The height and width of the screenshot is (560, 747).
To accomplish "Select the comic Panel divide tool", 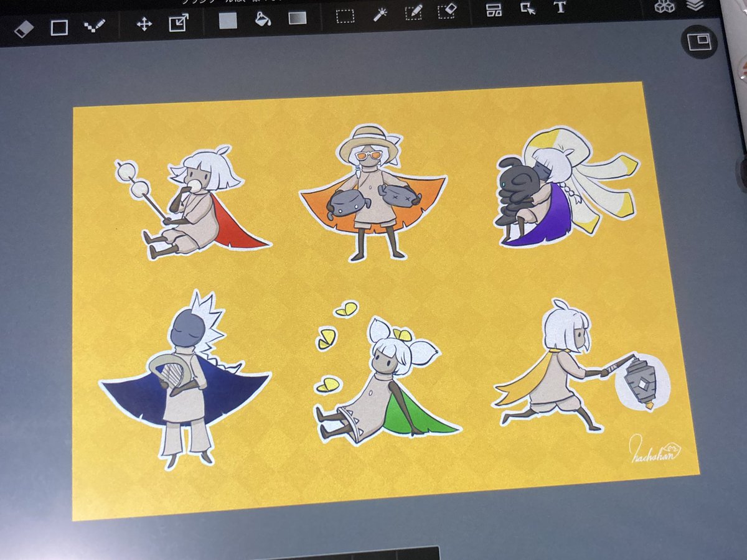I will point(494,9).
